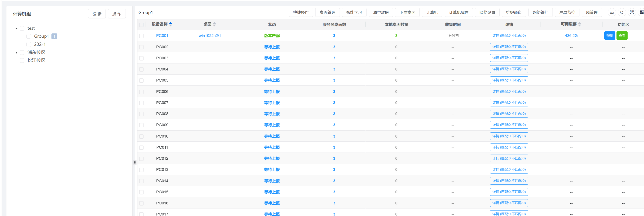Screen dimensions: 644x216
Task: Open the PC001 device link
Action: 162,36
